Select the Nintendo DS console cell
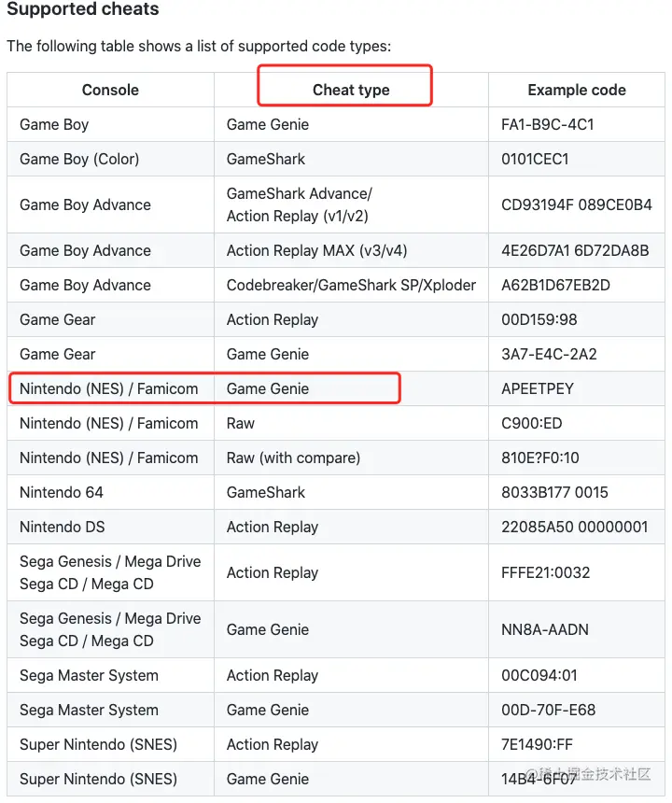672x803 pixels. click(x=63, y=527)
